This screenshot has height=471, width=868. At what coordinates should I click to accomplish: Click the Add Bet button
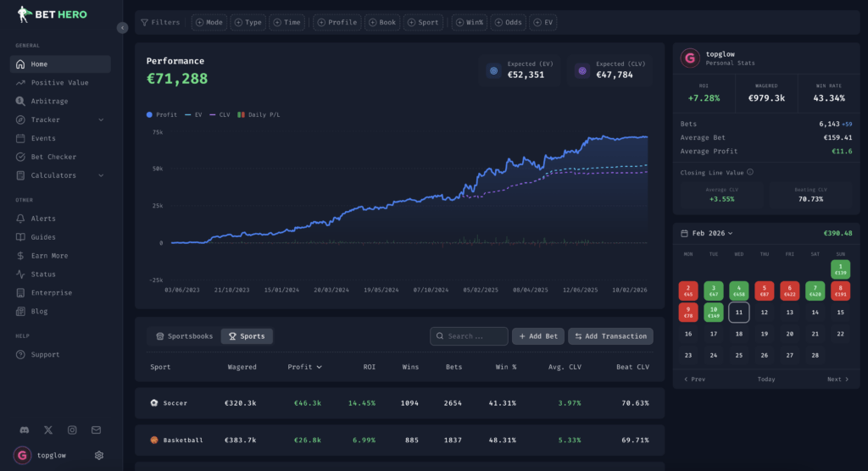click(x=537, y=336)
